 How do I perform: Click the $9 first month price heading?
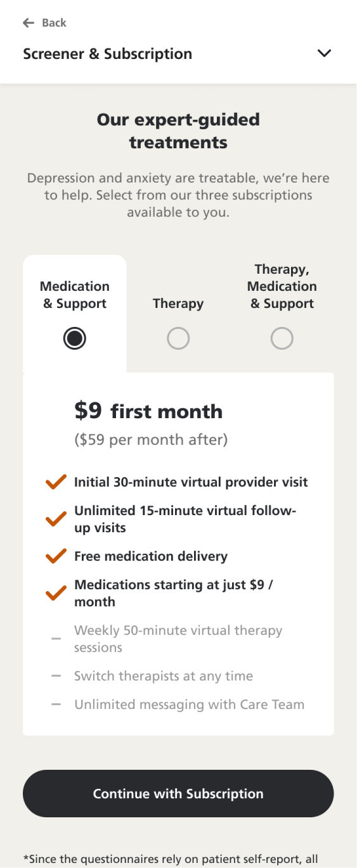[x=148, y=411]
